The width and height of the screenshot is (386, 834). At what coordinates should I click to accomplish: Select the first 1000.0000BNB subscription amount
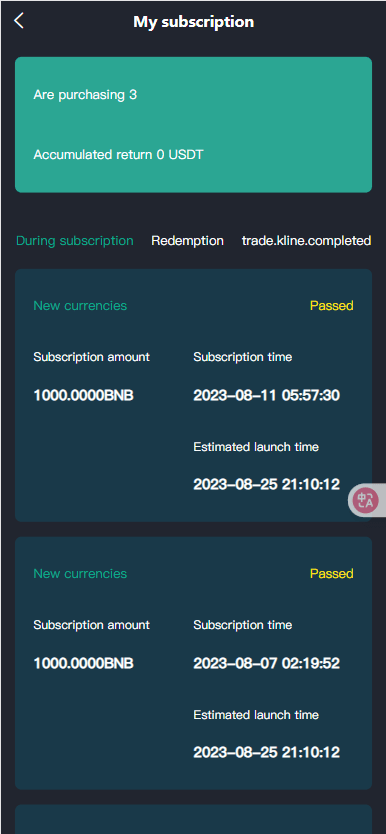point(83,396)
